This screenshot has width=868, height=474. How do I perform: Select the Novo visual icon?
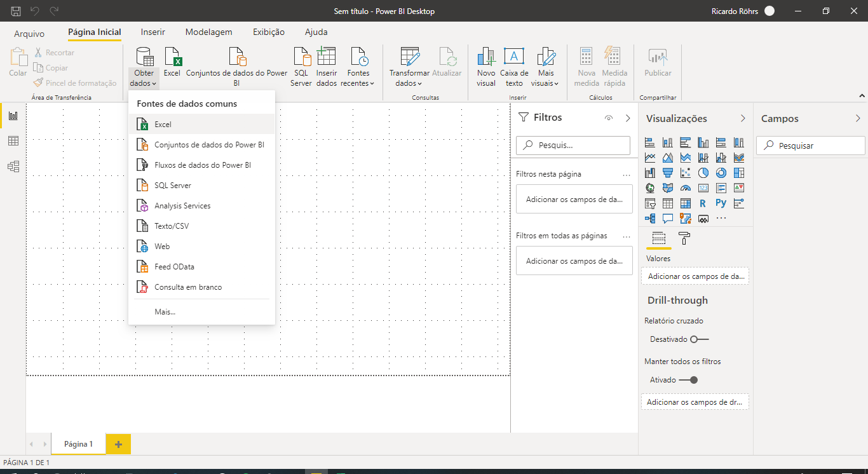[x=486, y=57]
